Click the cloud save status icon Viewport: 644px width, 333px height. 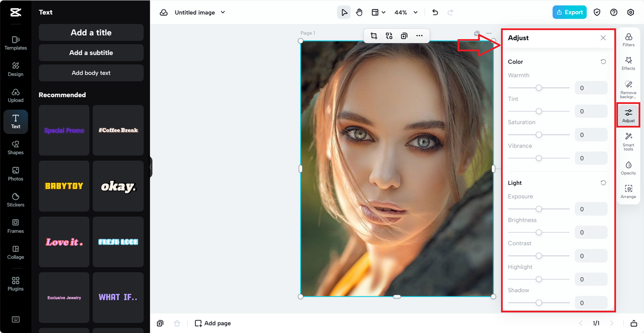164,13
